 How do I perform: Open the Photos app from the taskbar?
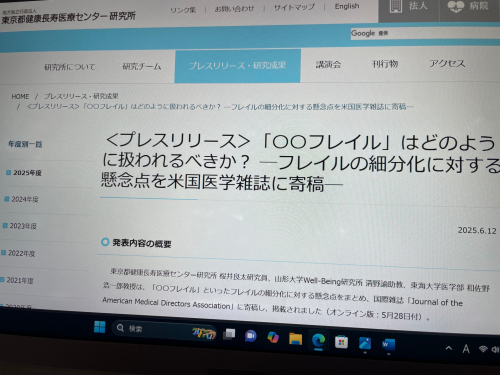pyautogui.click(x=365, y=343)
